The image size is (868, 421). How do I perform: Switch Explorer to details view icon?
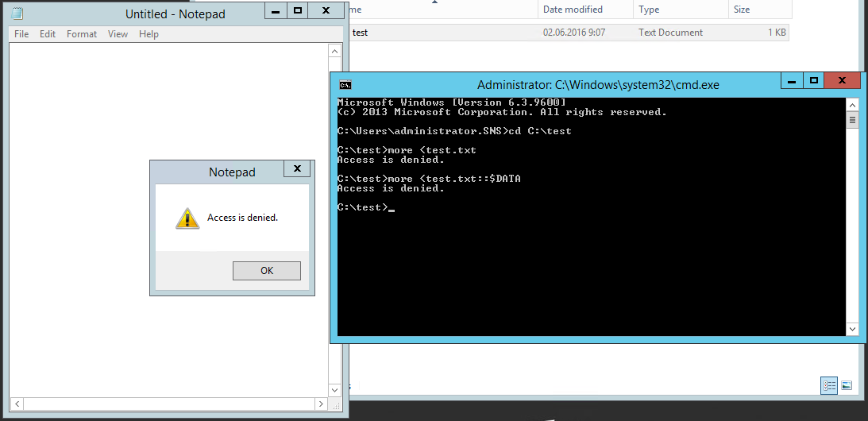829,385
